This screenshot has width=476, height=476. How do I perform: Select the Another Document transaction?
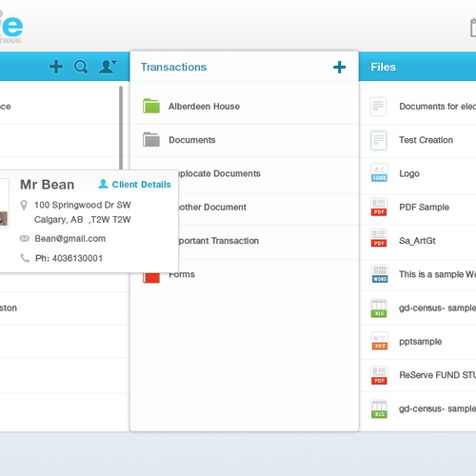click(x=212, y=208)
